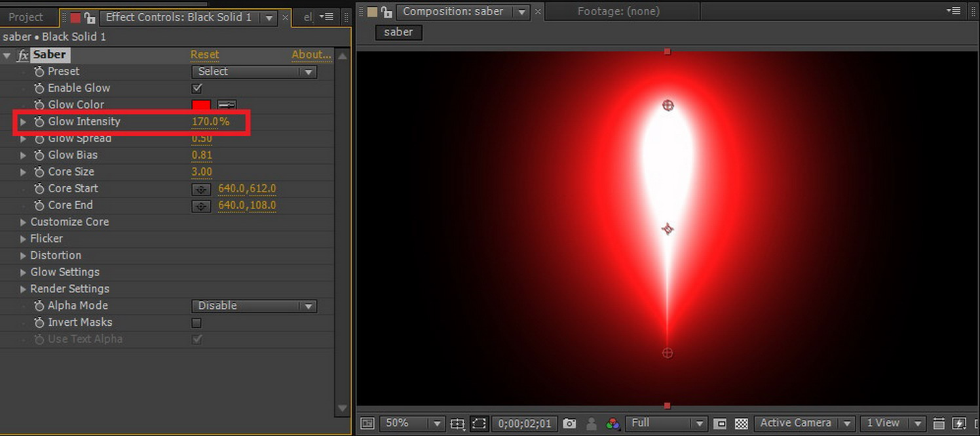Expand the Distortion section
Image resolution: width=980 pixels, height=436 pixels.
tap(24, 256)
